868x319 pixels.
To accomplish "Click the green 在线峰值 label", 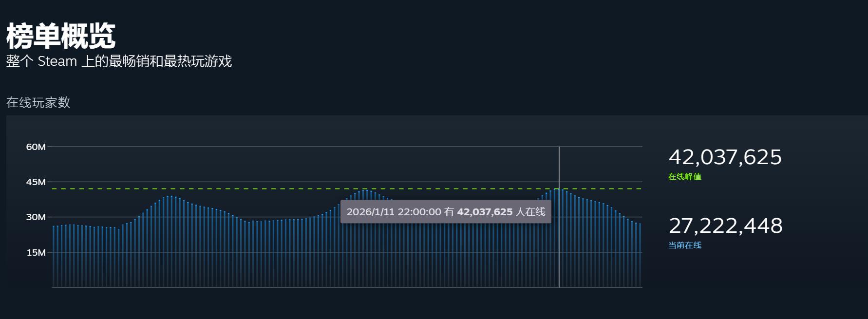I will (684, 177).
